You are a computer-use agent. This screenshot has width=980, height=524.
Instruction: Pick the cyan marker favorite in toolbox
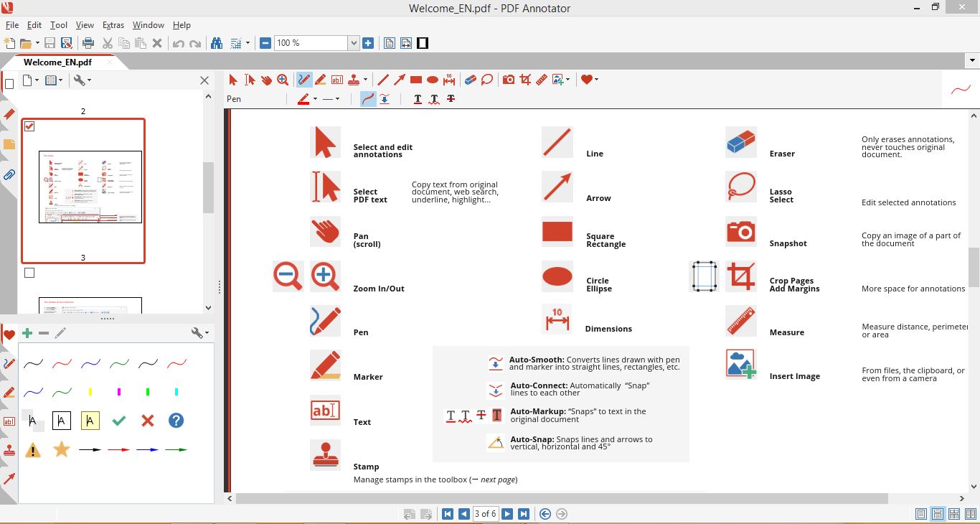[x=176, y=392]
